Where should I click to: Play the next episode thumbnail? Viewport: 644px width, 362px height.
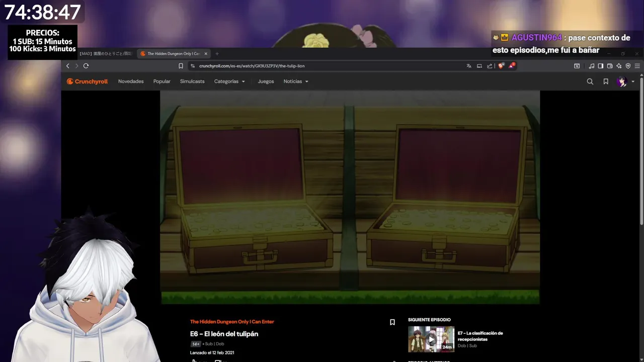(431, 339)
